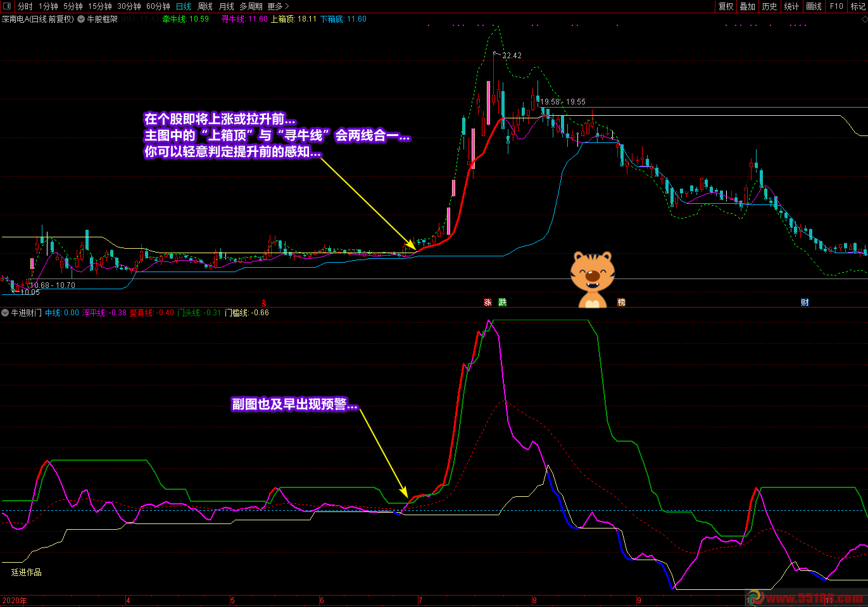This screenshot has width=868, height=607.
Task: Click the 10.05 low price label
Action: coord(30,292)
